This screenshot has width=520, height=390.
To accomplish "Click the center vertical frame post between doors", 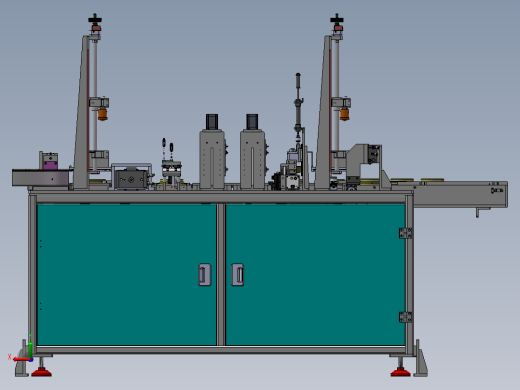I will [x=221, y=275].
